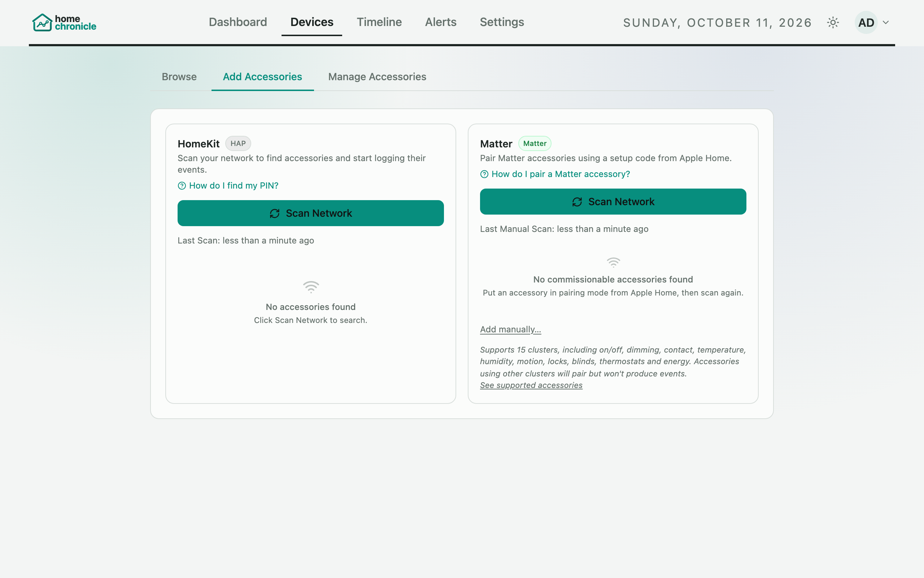This screenshot has height=578, width=924.
Task: Open 'See supported accessories' link
Action: (531, 385)
